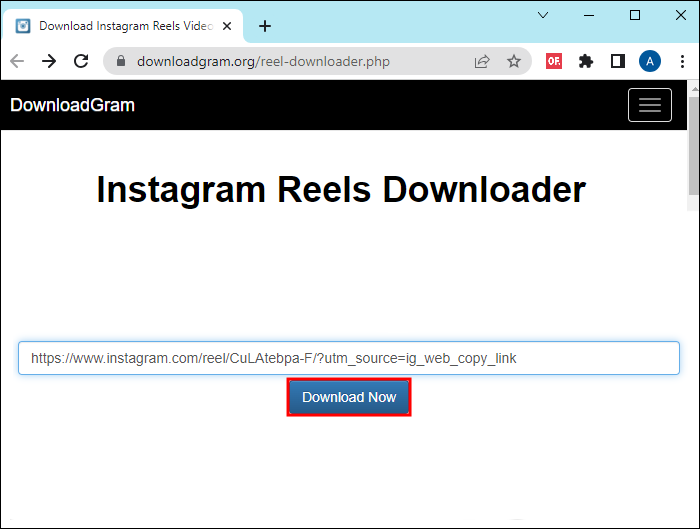Screen dimensions: 700x529
Task: Open the tab search chevron
Action: click(543, 15)
